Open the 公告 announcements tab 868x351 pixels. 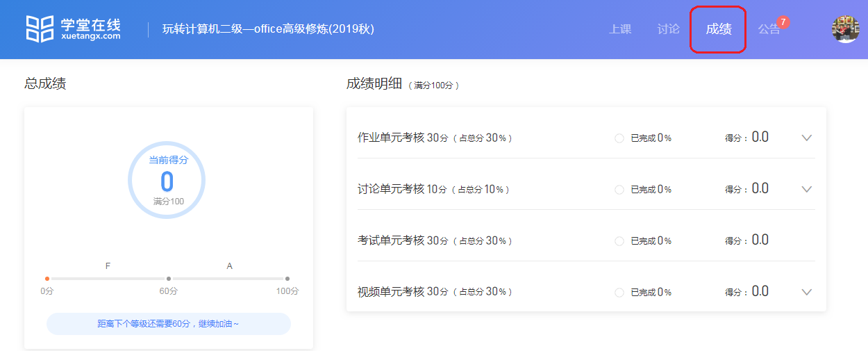pos(768,29)
